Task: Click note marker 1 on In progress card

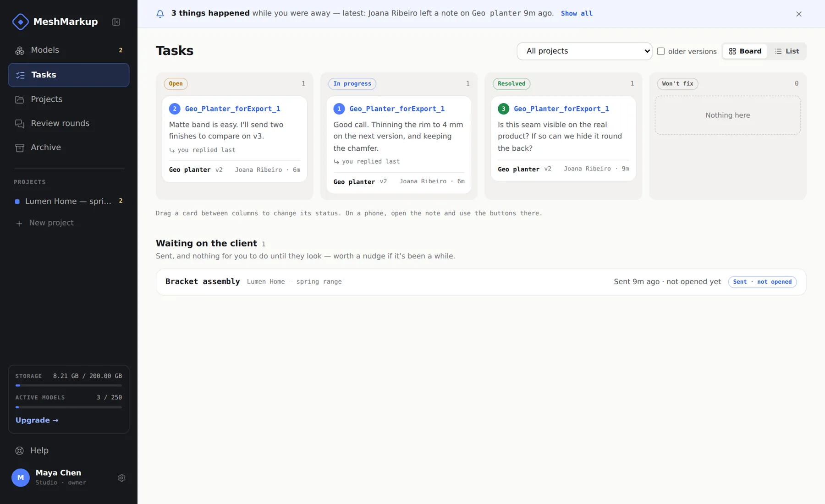Action: coord(339,109)
